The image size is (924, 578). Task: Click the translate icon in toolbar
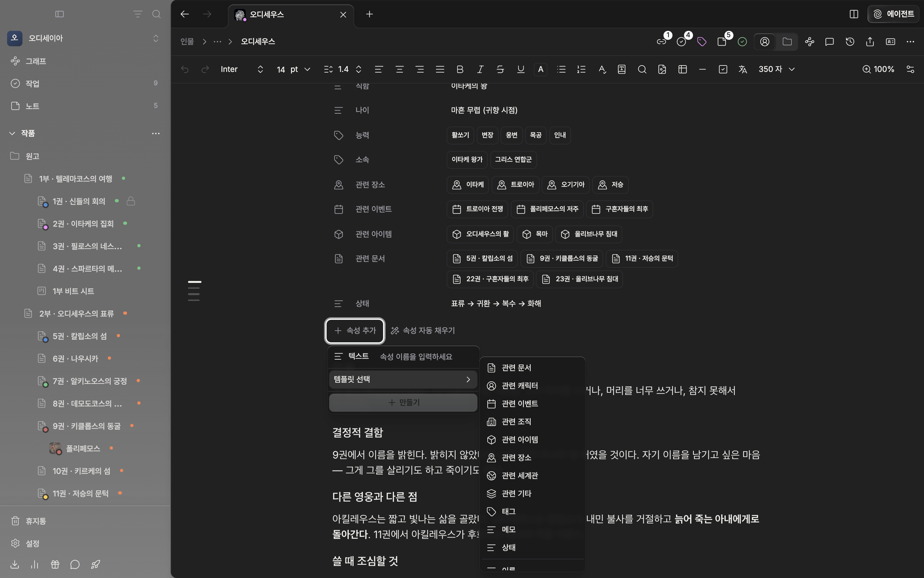click(x=743, y=69)
